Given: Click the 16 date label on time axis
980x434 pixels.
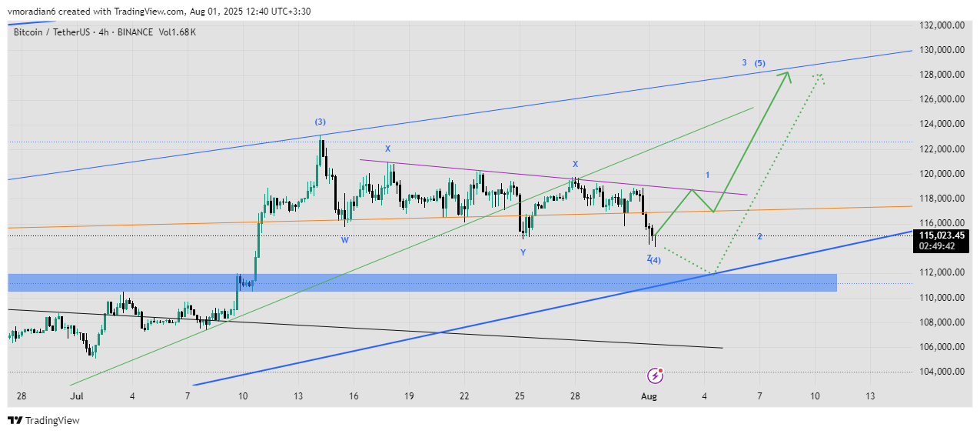Looking at the screenshot, I should pyautogui.click(x=353, y=396).
